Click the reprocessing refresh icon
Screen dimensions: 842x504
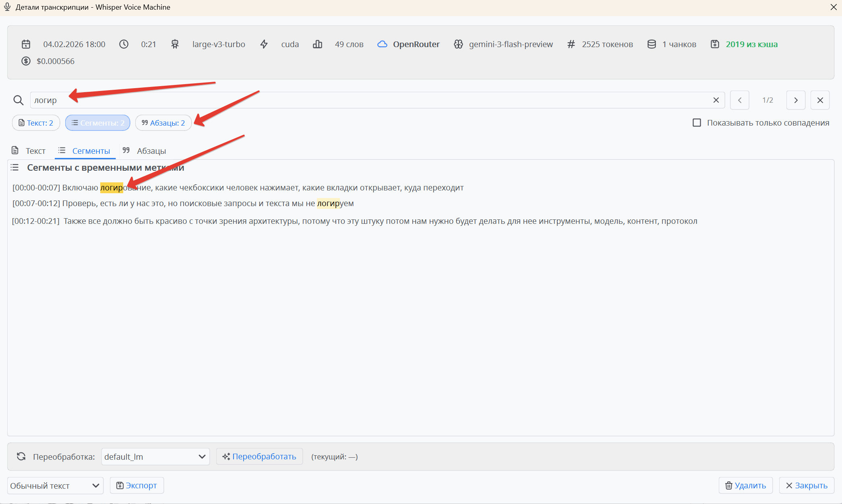click(21, 456)
